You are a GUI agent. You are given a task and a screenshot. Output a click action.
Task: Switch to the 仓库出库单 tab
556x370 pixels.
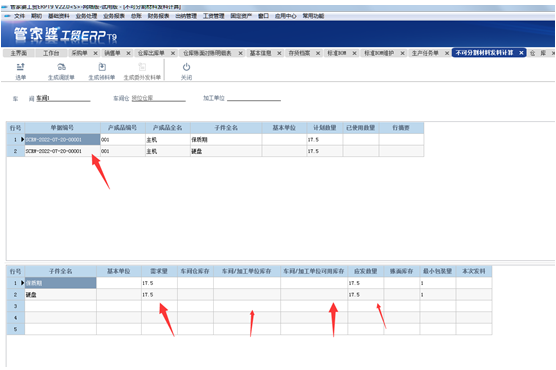[x=151, y=53]
